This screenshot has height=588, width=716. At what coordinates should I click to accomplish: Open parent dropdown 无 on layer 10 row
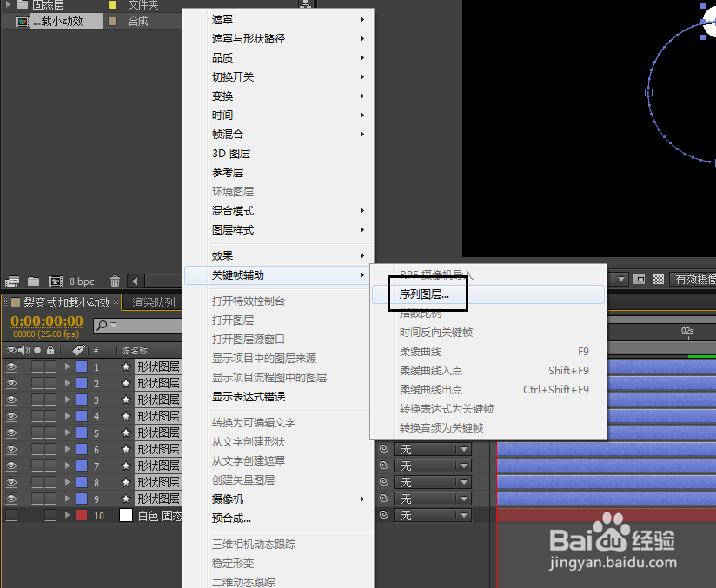click(433, 515)
